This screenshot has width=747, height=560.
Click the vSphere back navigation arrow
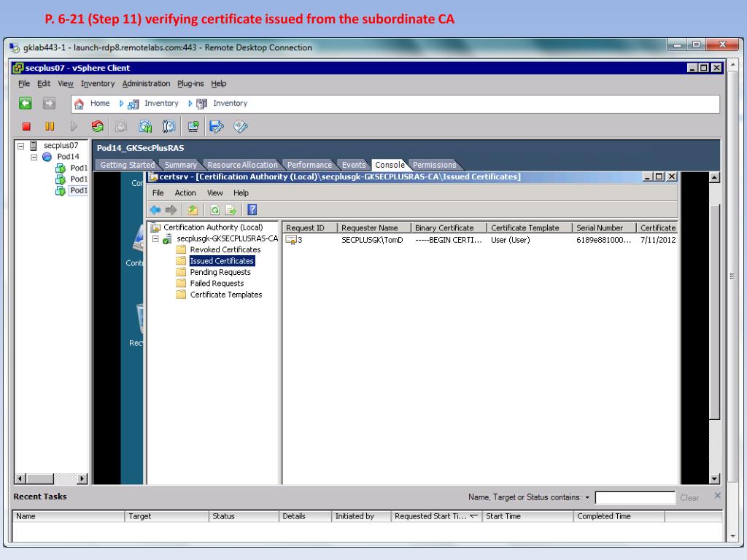click(x=26, y=103)
